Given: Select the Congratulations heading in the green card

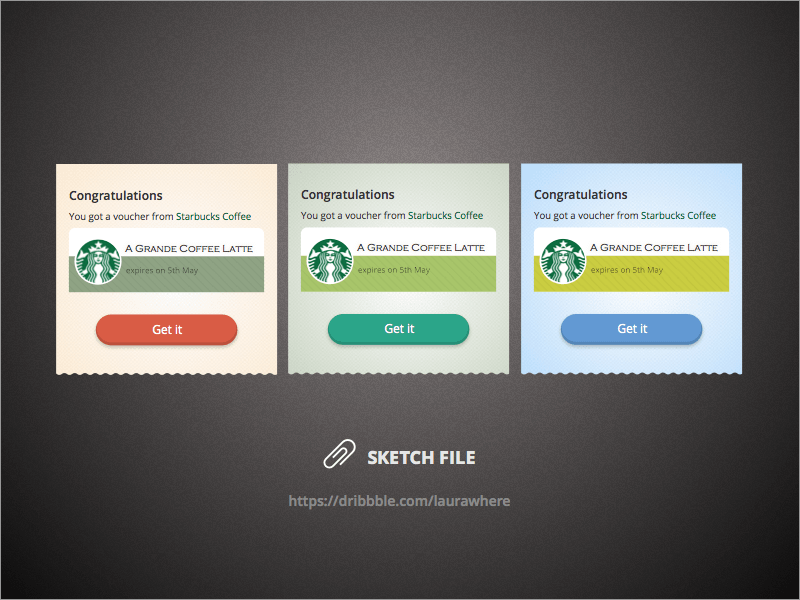Looking at the screenshot, I should pos(347,194).
